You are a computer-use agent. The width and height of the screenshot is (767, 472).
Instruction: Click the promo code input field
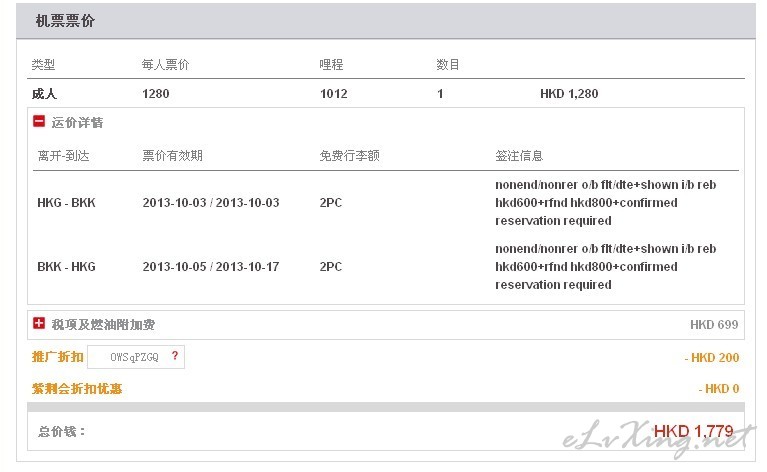[x=136, y=357]
